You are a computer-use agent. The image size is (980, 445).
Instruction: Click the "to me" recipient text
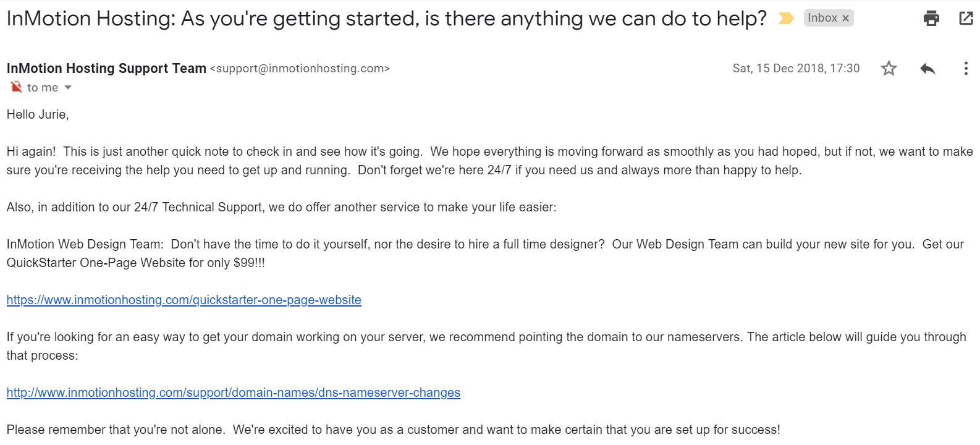(43, 88)
